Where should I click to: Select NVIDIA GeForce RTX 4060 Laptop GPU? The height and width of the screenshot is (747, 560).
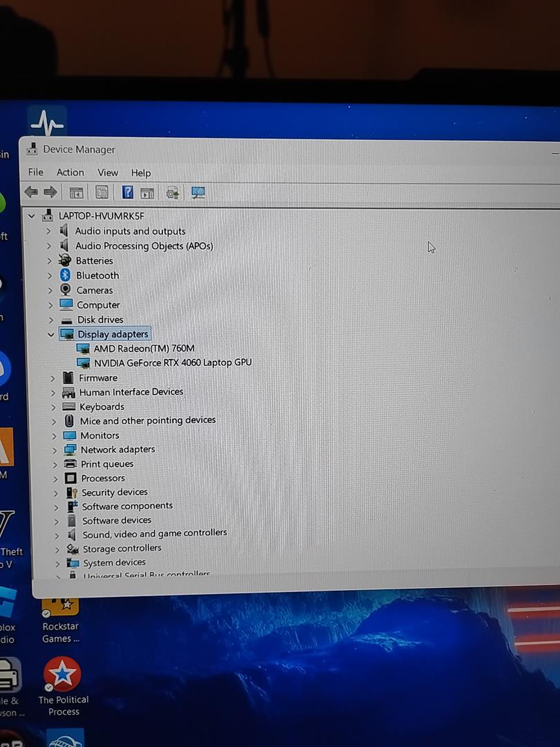173,363
